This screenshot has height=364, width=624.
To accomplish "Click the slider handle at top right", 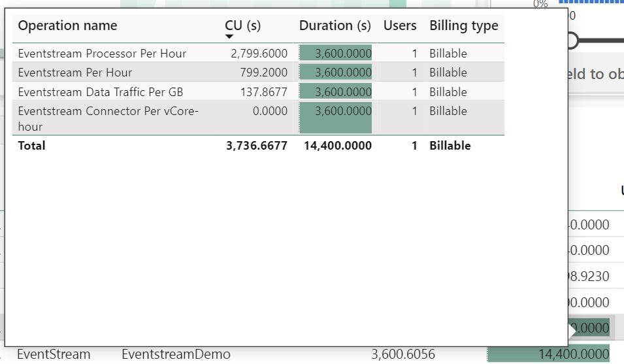I will pyautogui.click(x=572, y=41).
